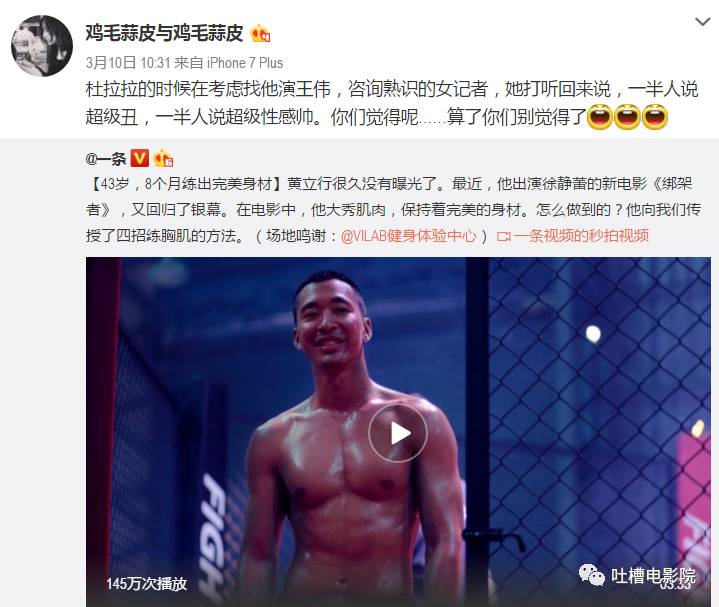Open the 一条视频的秒拍视频 video link
This screenshot has height=607, width=719.
pos(581,236)
